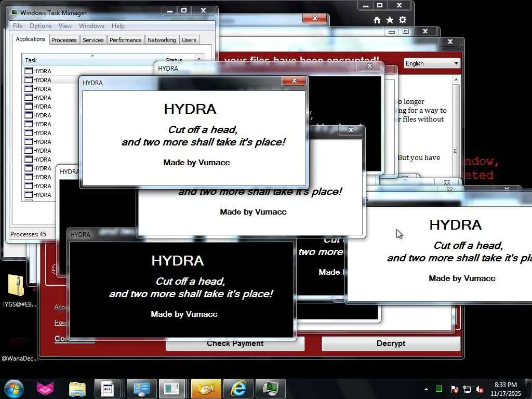Screen dimensions: 532x399
Task: Open the Options menu in Task Manager
Action: coord(41,26)
